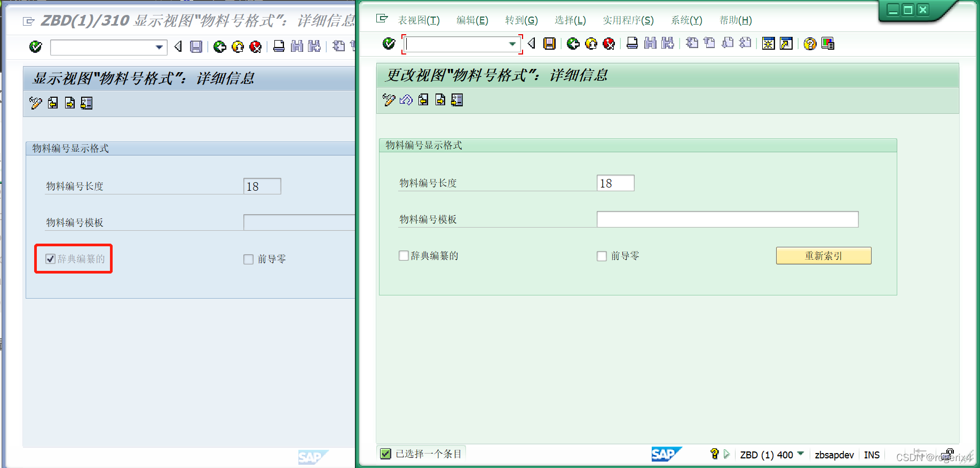Screen dimensions: 980x468
Task: Click Next Page icon in right window
Action: [728, 43]
